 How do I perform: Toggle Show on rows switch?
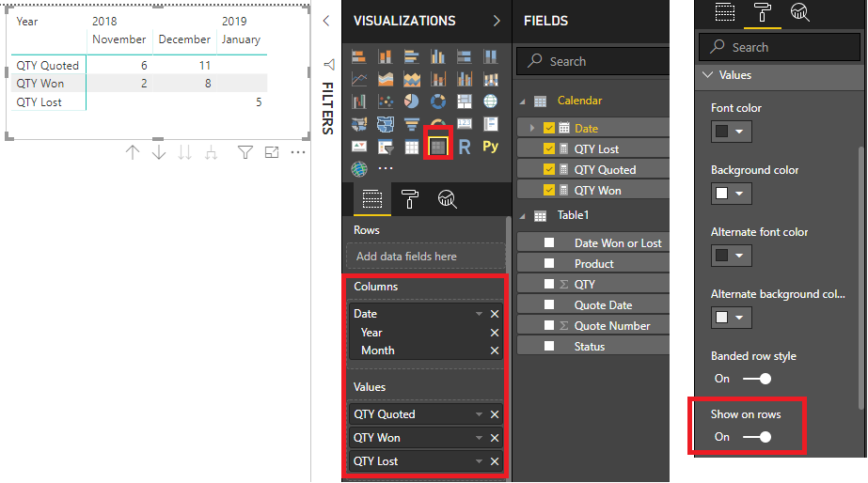[757, 437]
